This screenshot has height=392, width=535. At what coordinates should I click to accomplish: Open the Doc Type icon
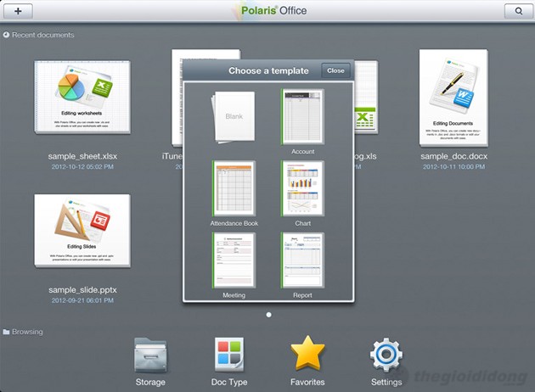229,355
